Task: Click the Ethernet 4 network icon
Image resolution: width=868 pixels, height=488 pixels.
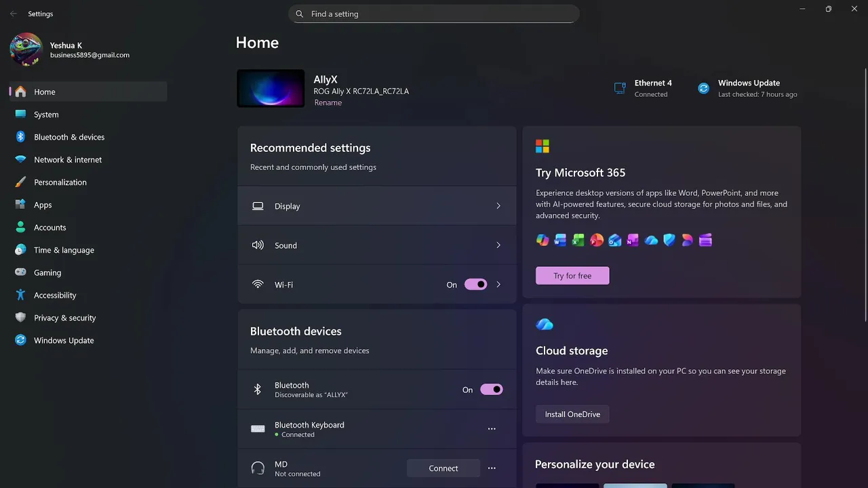Action: [619, 88]
